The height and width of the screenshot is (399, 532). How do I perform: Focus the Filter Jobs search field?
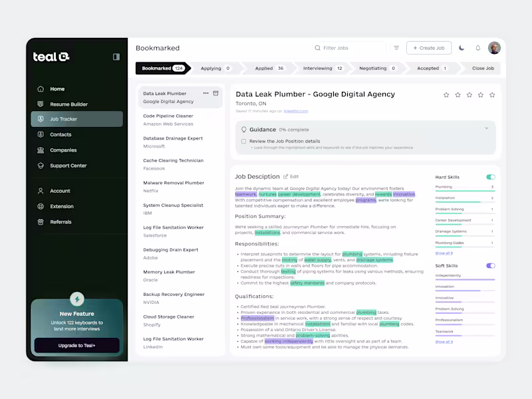pos(350,48)
